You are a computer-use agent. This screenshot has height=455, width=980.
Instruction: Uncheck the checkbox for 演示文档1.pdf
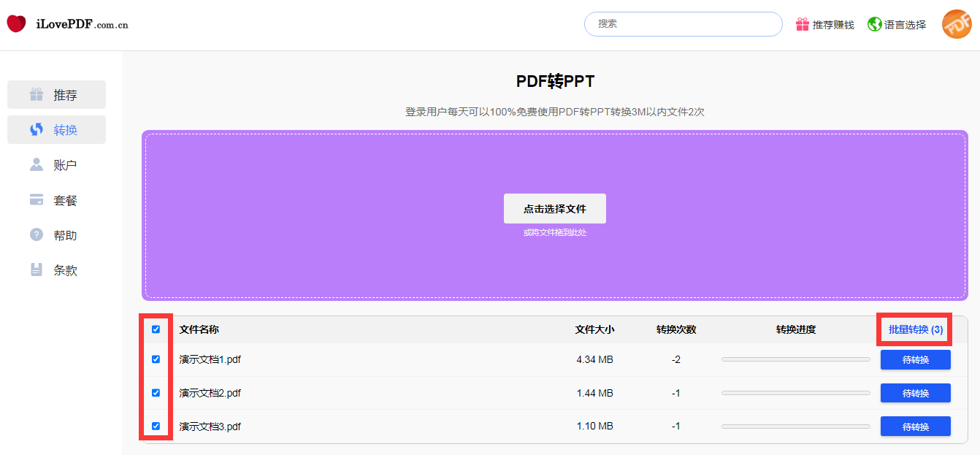156,359
